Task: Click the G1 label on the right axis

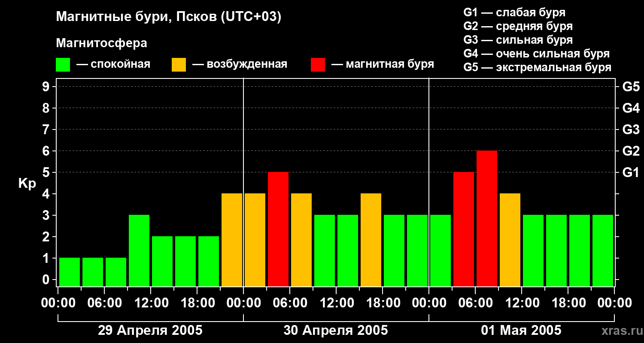Action: point(631,172)
